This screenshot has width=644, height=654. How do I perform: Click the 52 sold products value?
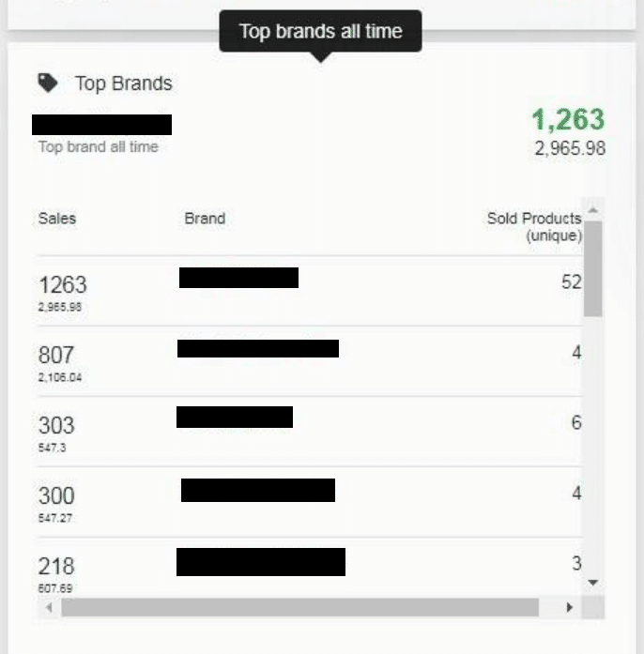click(x=572, y=281)
